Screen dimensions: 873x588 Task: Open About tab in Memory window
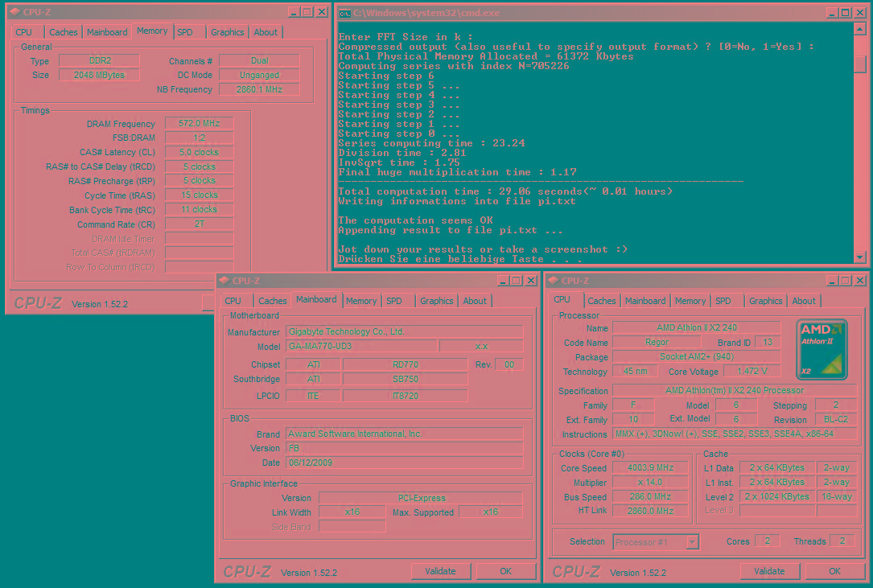click(266, 32)
